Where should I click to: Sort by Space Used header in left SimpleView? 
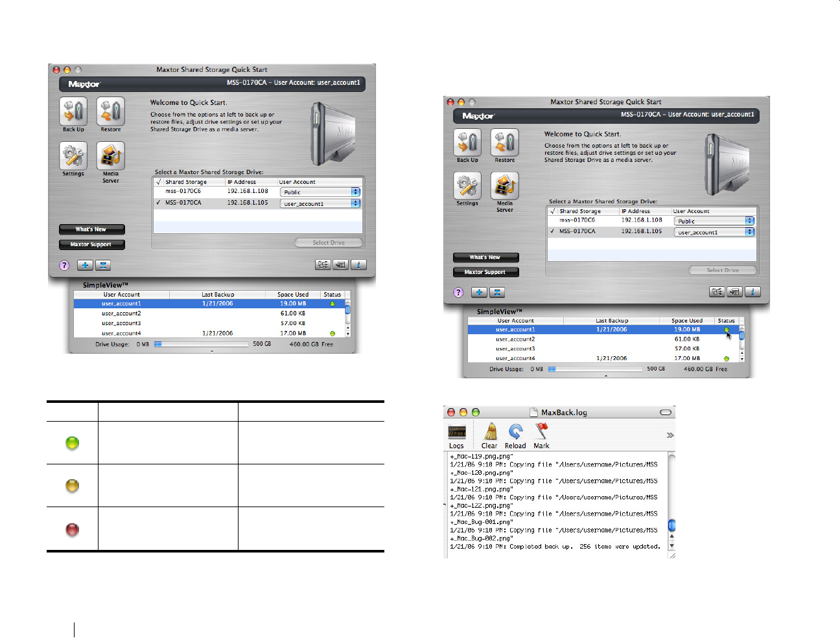(293, 294)
